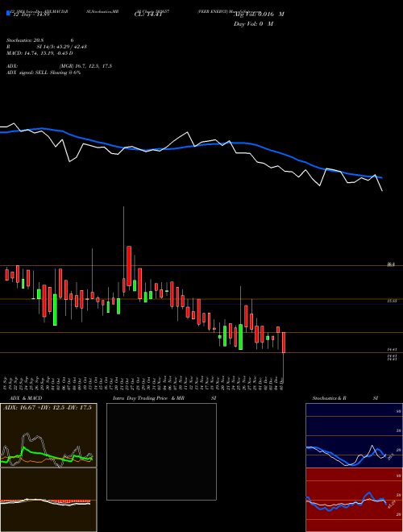Viewport: 403px width, 532px height.
Task: Select the "12 Day = 14.59" label
Action: [x=30, y=15]
